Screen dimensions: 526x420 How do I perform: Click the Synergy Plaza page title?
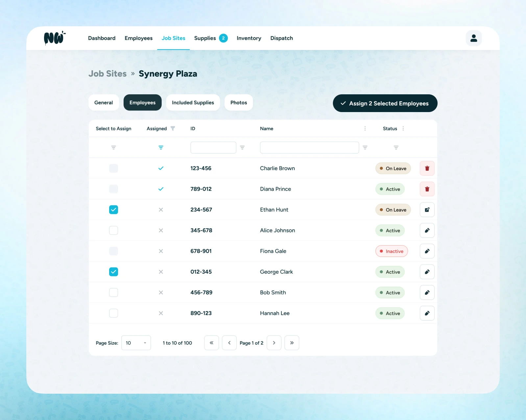tap(168, 74)
